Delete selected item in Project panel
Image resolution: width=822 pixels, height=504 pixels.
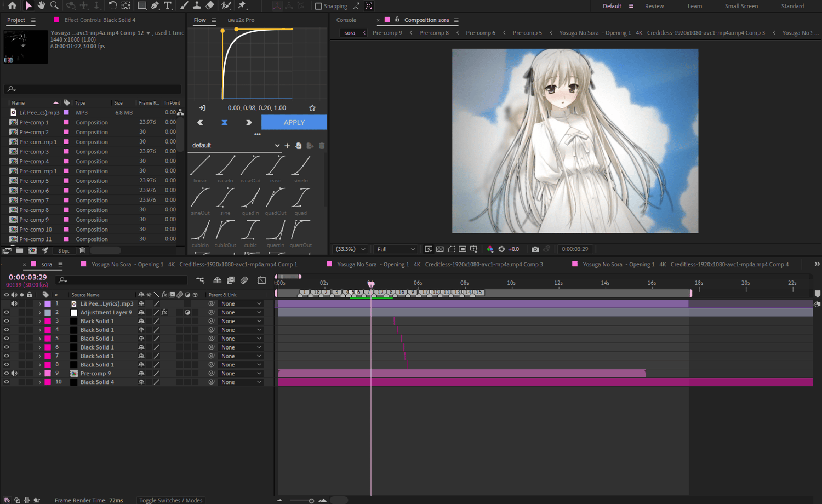82,250
